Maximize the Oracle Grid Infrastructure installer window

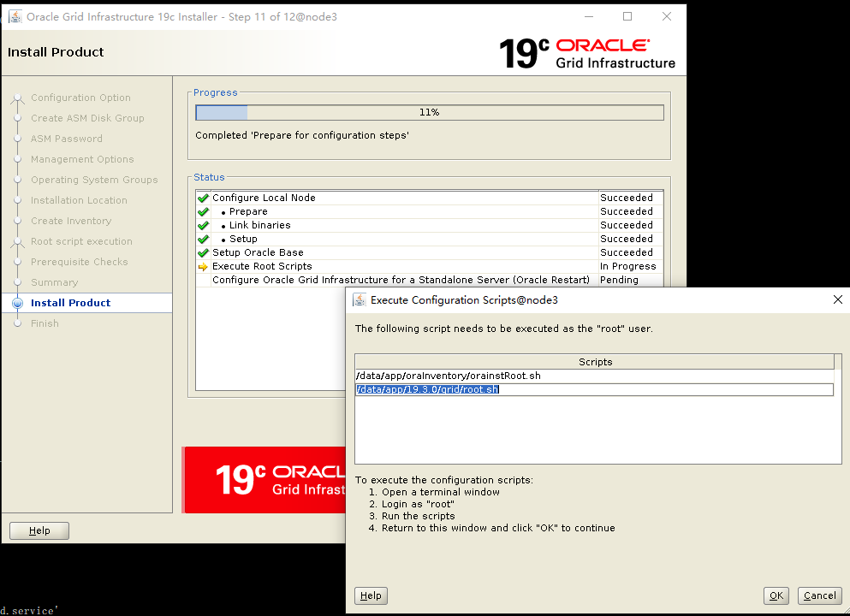pyautogui.click(x=627, y=17)
